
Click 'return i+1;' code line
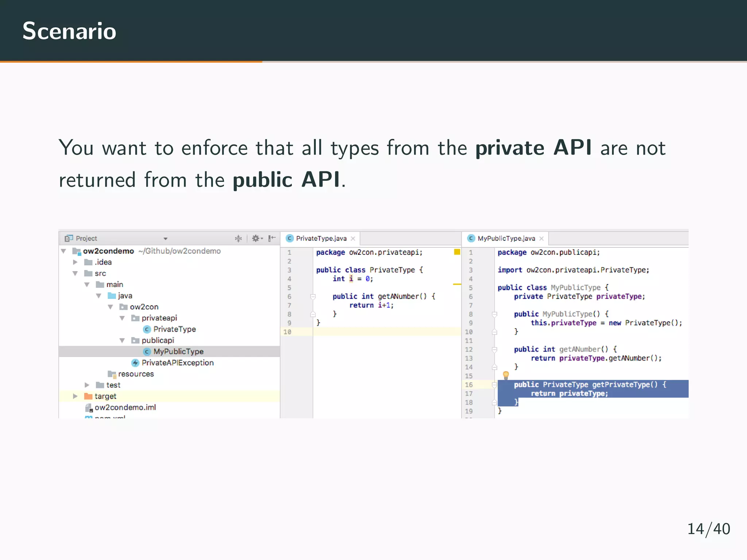[x=371, y=306]
